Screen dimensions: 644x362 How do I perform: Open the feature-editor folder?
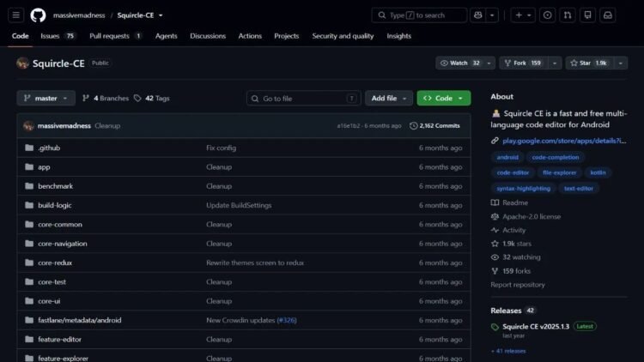tap(59, 340)
